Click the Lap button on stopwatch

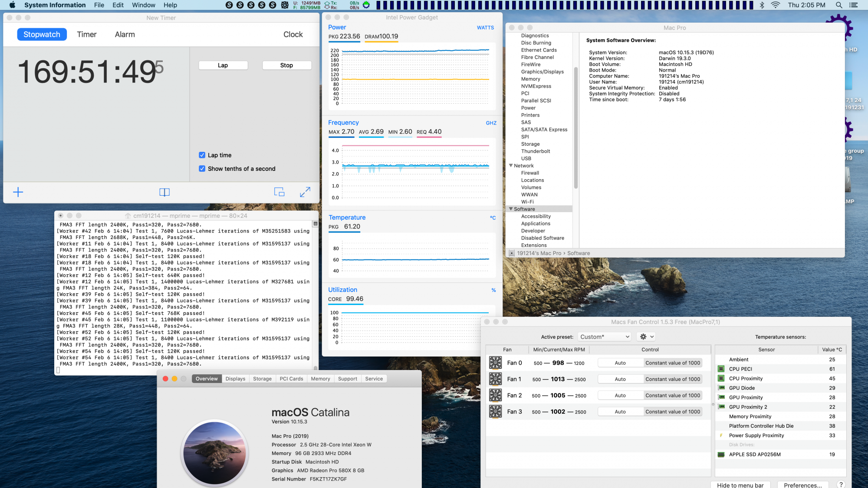222,64
